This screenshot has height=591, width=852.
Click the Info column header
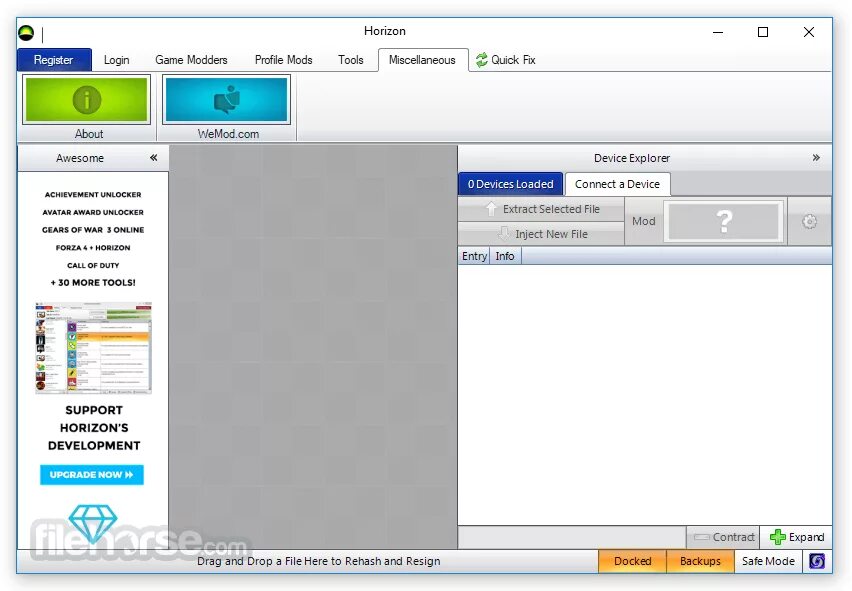505,256
